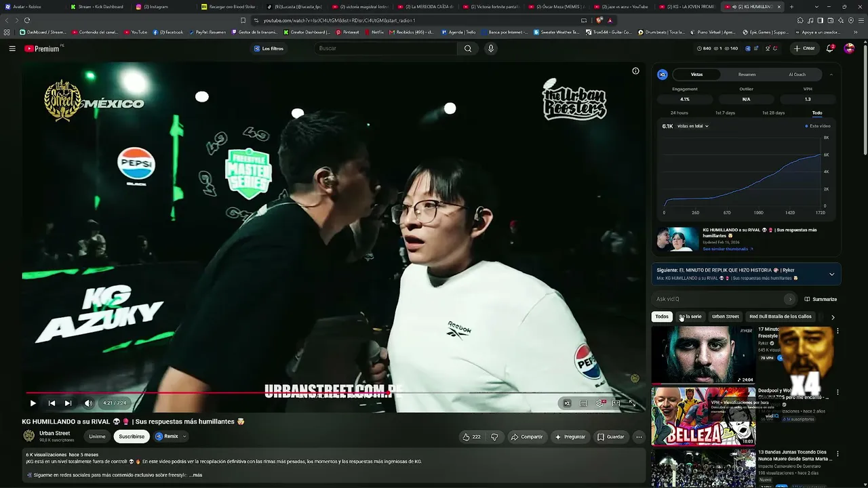868x488 pixels.
Task: Start a voice search with the microphone
Action: [491, 49]
